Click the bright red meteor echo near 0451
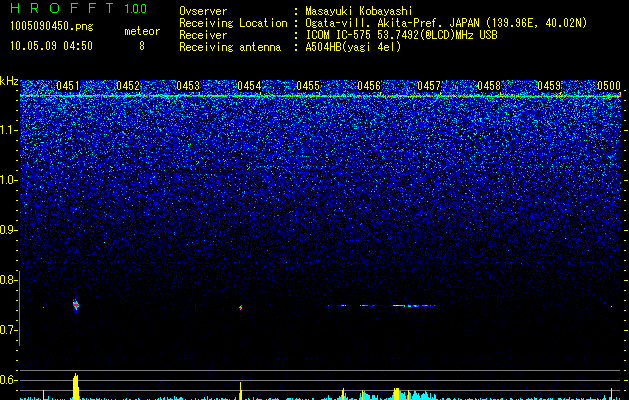 click(76, 305)
